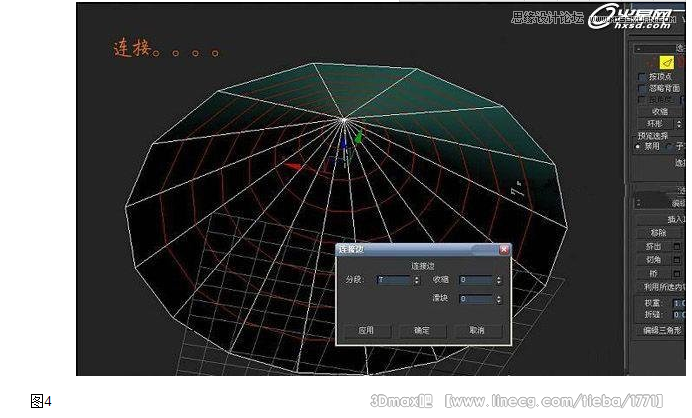Open the 挤出 settings box
Screen dimensions: 692x418
pos(677,246)
